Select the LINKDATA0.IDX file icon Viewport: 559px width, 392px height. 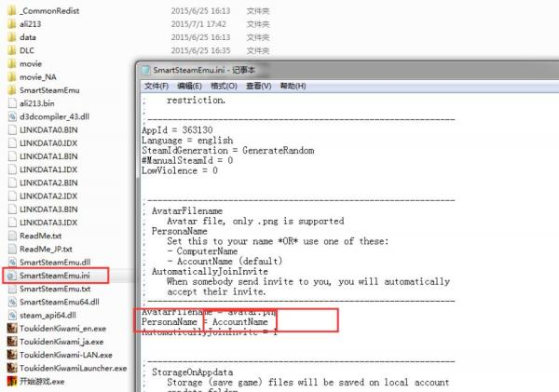[12, 142]
